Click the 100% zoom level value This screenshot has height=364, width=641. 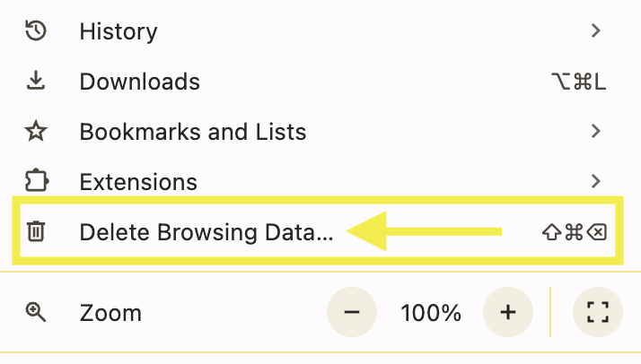click(x=431, y=313)
